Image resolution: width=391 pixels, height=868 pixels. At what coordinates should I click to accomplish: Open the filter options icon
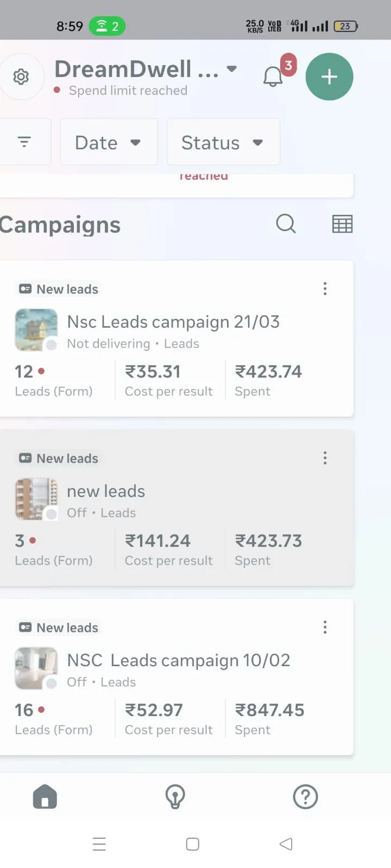tap(24, 142)
